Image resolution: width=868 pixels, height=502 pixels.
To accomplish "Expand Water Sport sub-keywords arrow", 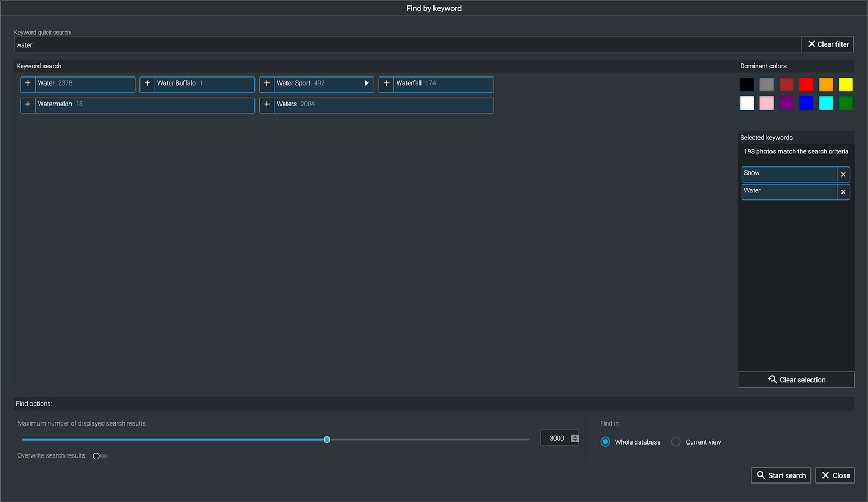I will point(367,83).
